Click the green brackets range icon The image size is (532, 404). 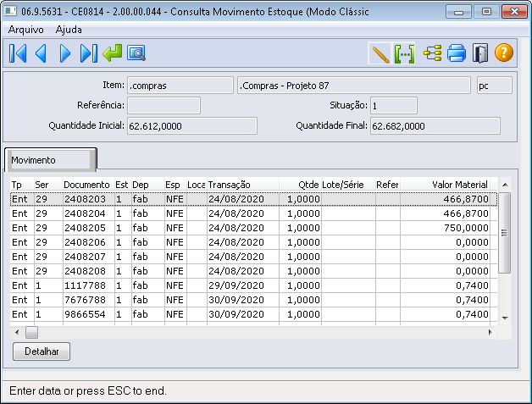(x=404, y=53)
